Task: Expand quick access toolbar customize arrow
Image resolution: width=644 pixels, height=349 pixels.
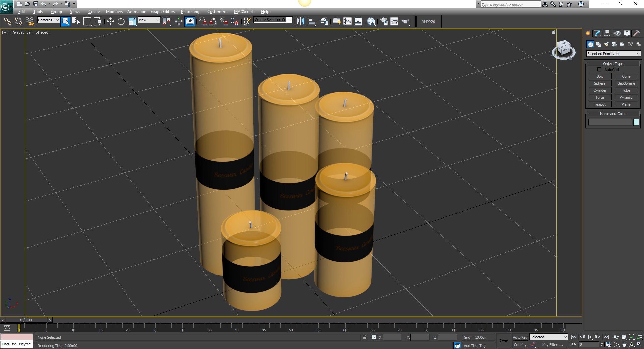Action: (74, 4)
